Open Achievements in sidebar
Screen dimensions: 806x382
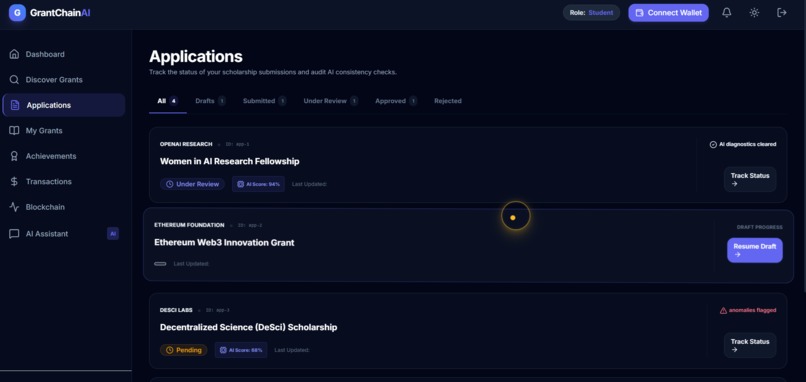[64, 156]
